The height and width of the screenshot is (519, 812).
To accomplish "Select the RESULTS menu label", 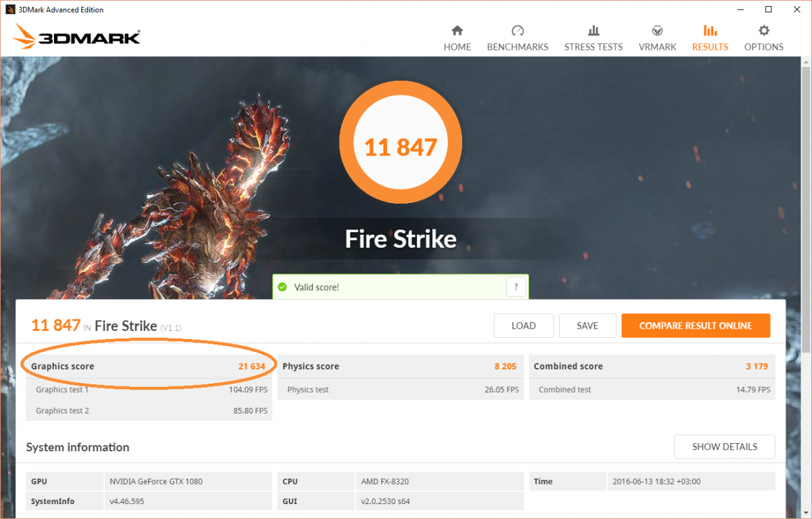I will pos(710,47).
